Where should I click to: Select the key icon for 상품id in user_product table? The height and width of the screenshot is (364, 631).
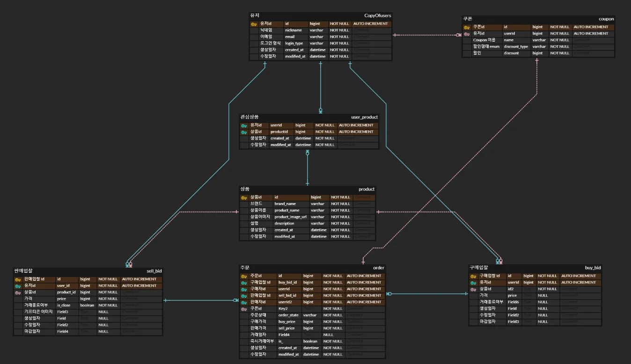pos(243,132)
